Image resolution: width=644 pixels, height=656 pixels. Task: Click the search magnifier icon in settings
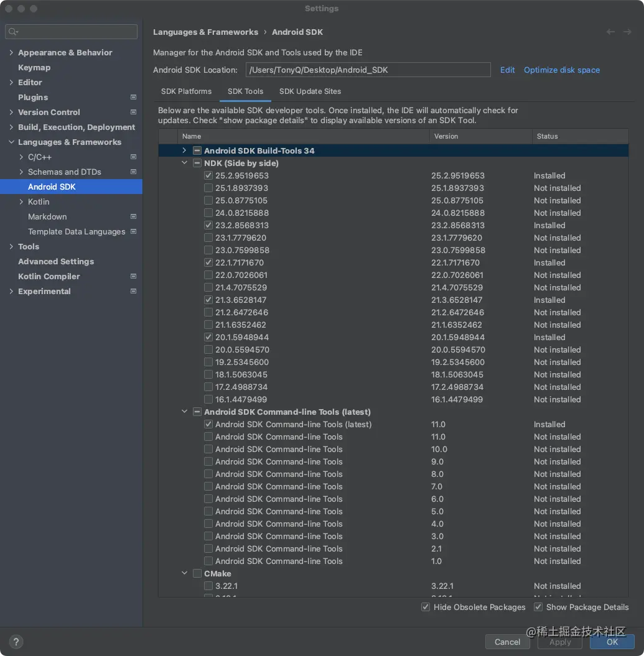tap(13, 32)
